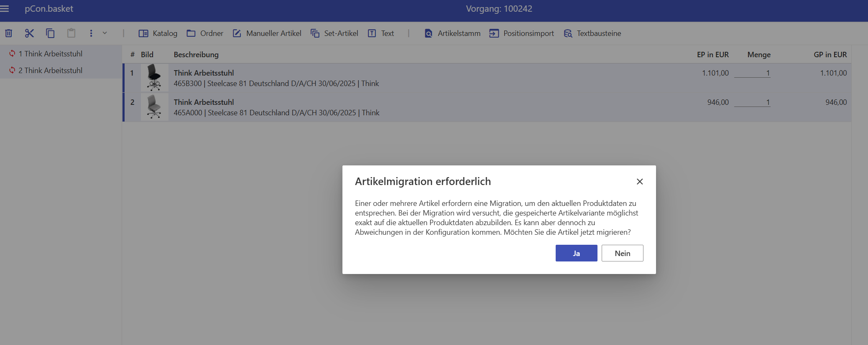Click unit price 946,00 in row 2

718,102
